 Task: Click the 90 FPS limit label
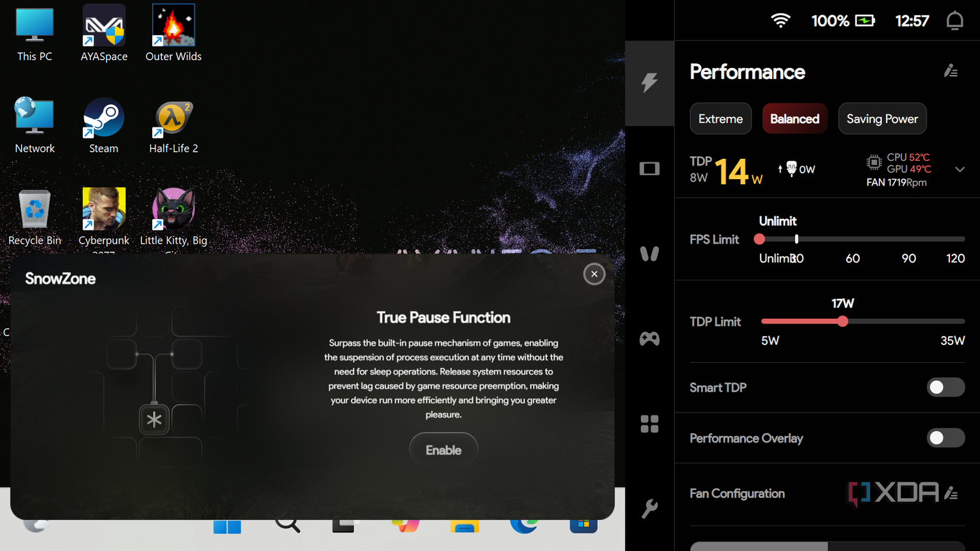pos(909,258)
